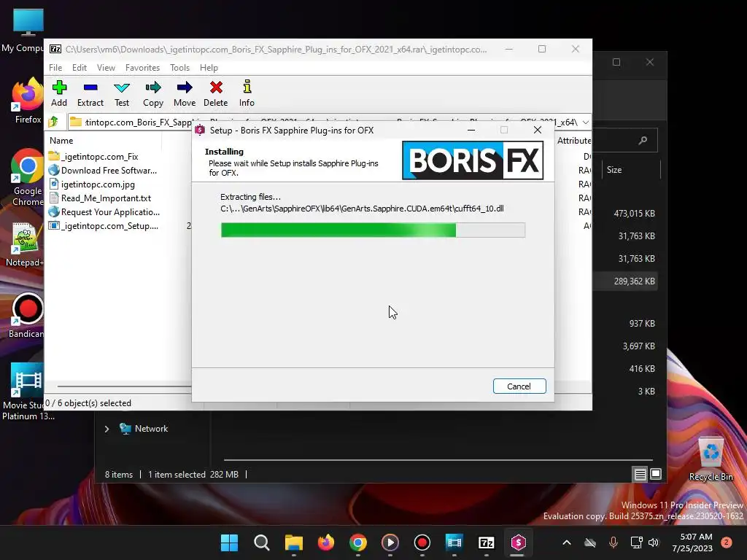Click the Copy toolbar icon in 7-Zip
The width and height of the screenshot is (747, 560).
pyautogui.click(x=153, y=93)
